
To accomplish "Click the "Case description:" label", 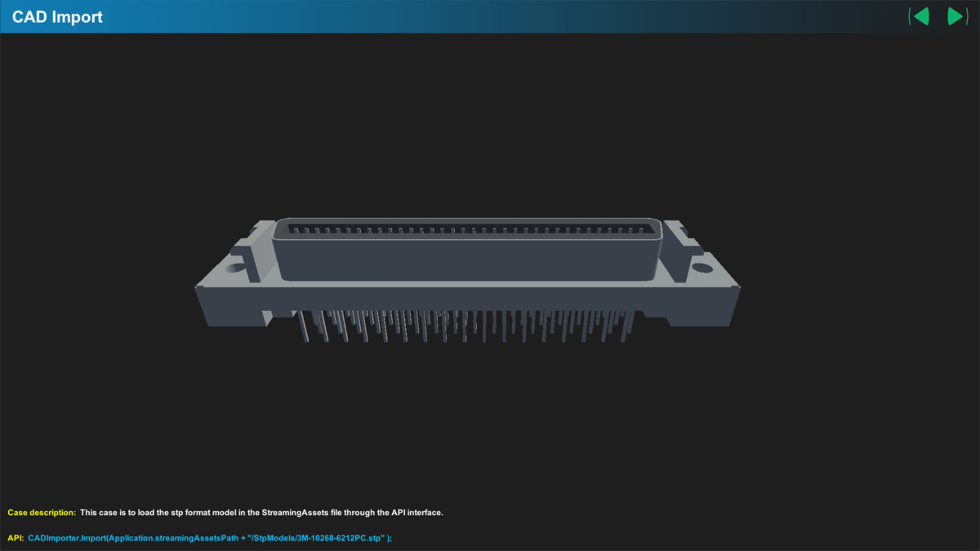I will [x=42, y=513].
